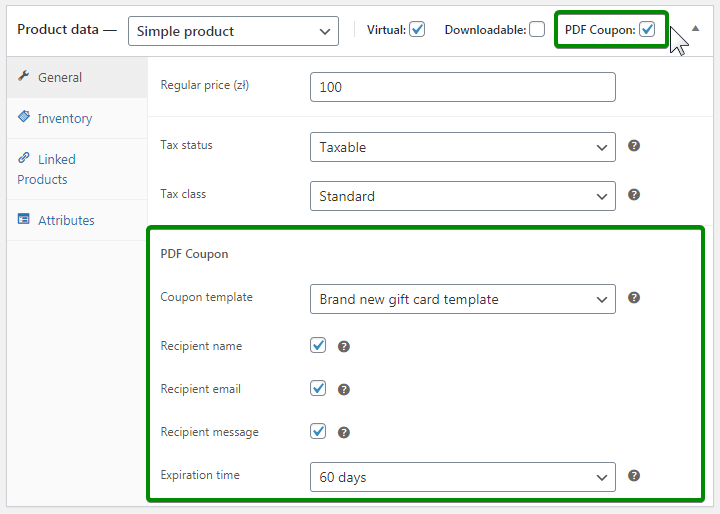
Task: Enable the Downloadable checkbox
Action: (x=537, y=29)
